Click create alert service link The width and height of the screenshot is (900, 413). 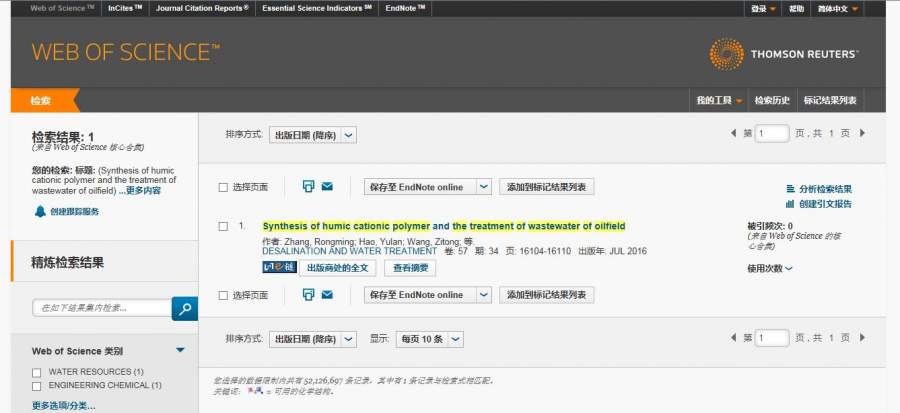pyautogui.click(x=75, y=212)
